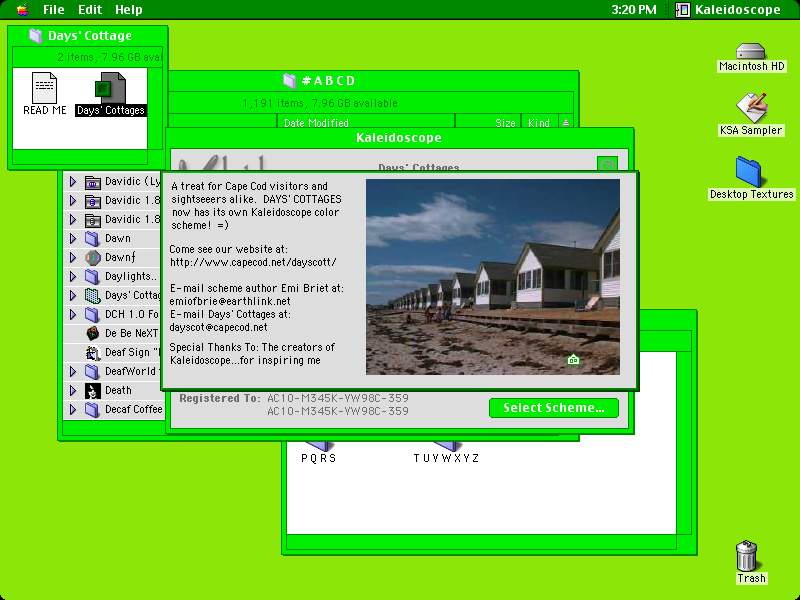Click the folder icon in Days' Cottage title bar
This screenshot has width=800, height=600.
(35, 36)
